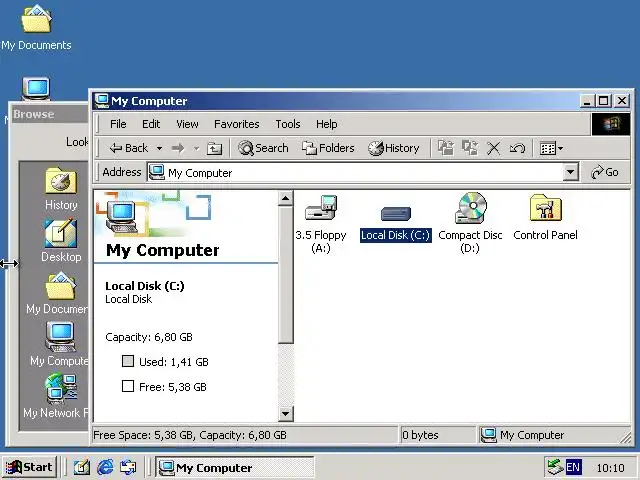Click the Local Disk (C:) heading in the details pane

point(145,286)
